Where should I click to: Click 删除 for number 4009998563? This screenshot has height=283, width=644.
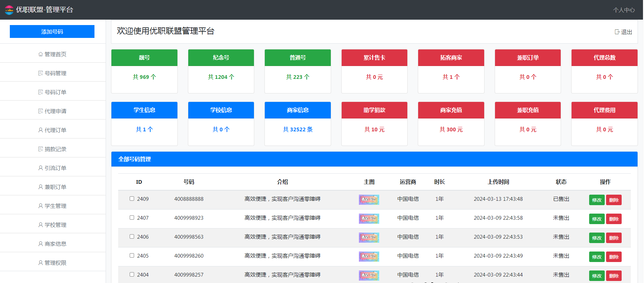[614, 238]
